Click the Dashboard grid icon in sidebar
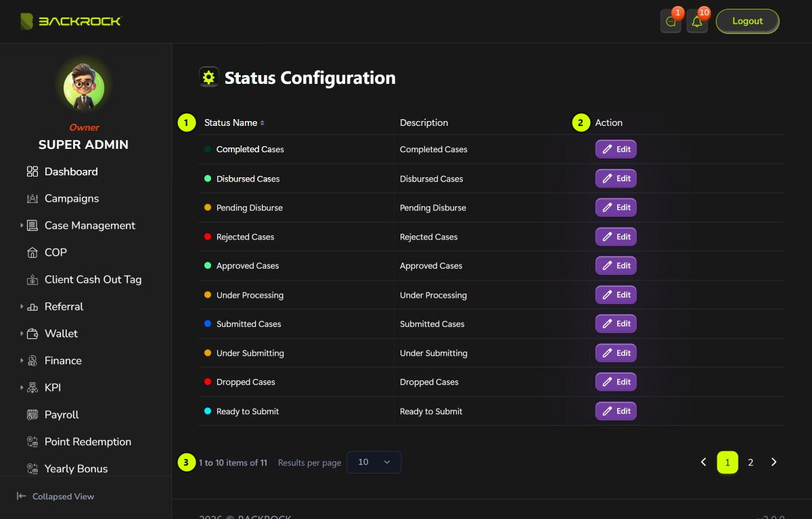Screen dimensions: 812x519 (32, 172)
